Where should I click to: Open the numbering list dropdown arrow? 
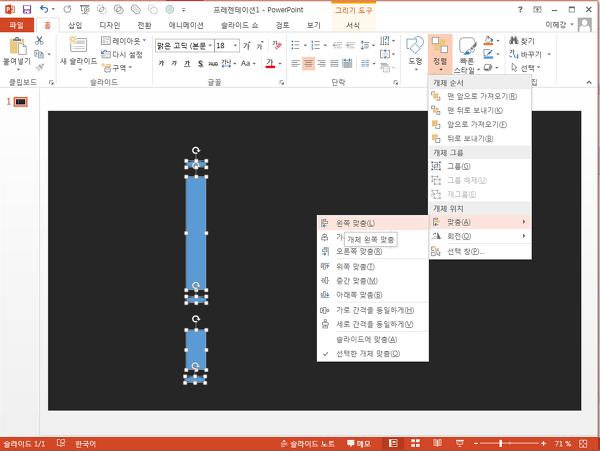(x=325, y=46)
